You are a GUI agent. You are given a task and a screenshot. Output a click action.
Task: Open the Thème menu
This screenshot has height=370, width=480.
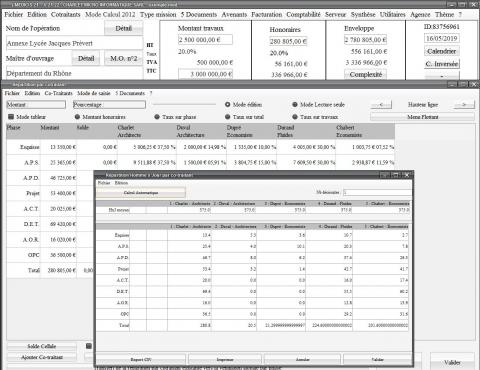tap(444, 14)
